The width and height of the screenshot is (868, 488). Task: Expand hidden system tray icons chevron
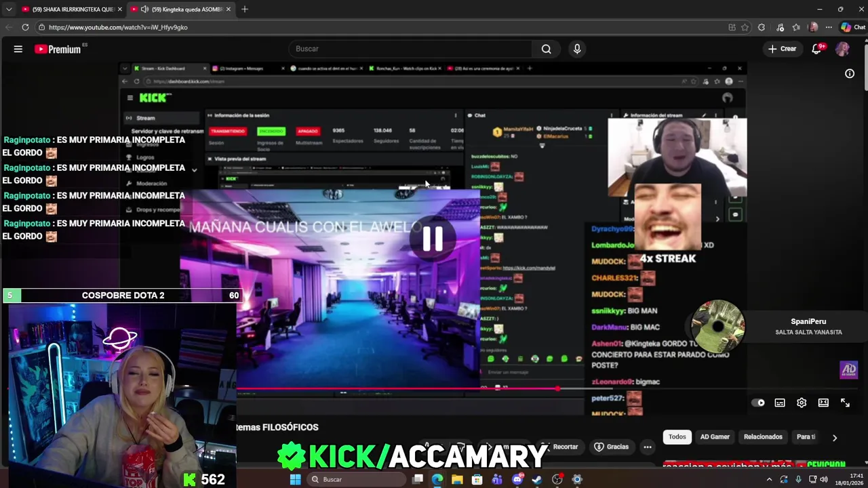tap(769, 479)
